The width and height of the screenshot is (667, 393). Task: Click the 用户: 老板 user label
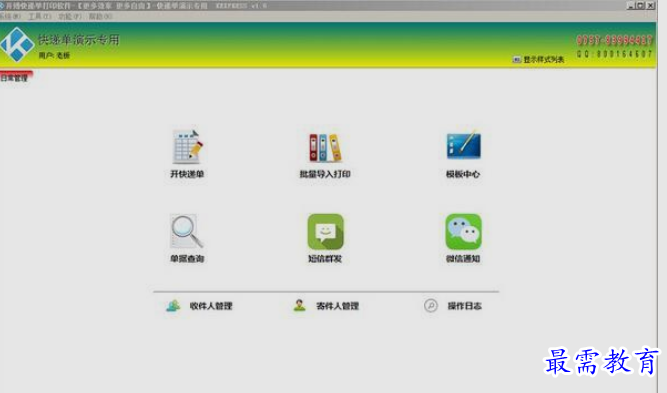coord(54,55)
